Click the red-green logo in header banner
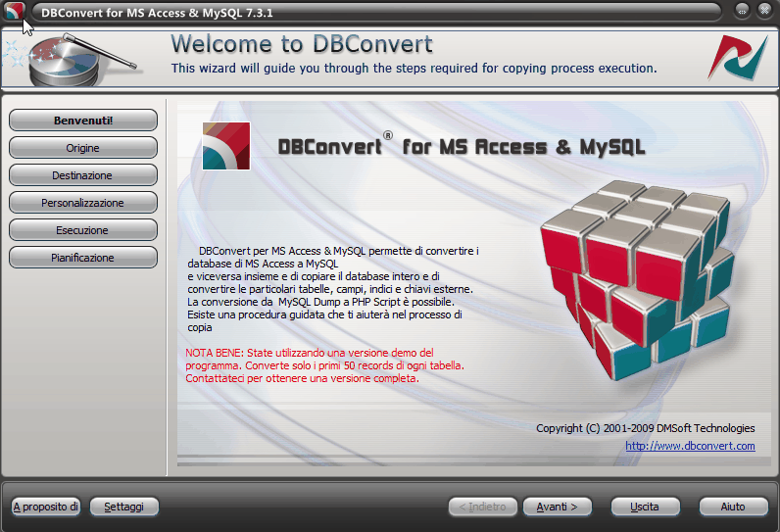The width and height of the screenshot is (780, 532). pyautogui.click(x=738, y=58)
